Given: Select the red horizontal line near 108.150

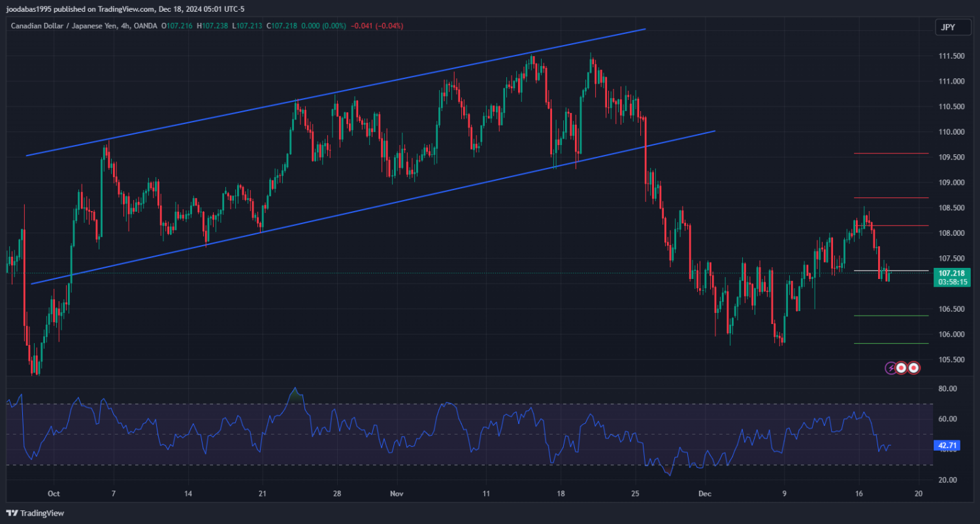Looking at the screenshot, I should 891,225.
